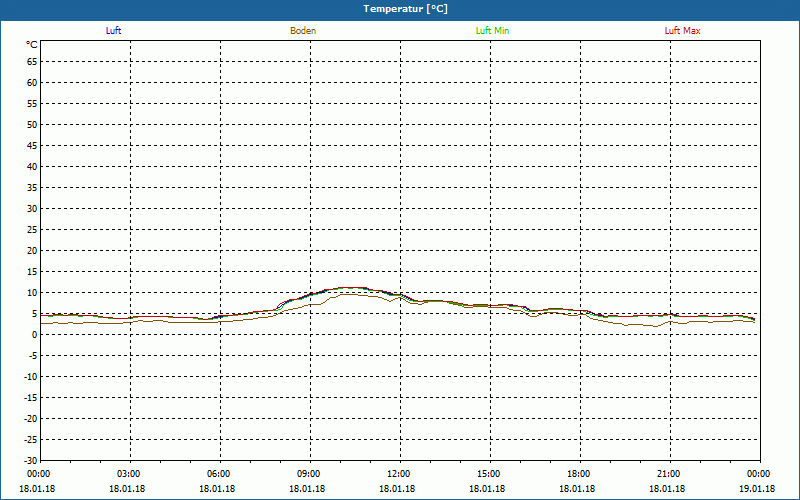The width and height of the screenshot is (800, 500).
Task: Click the 50 value on the y-axis
Action: 32,124
